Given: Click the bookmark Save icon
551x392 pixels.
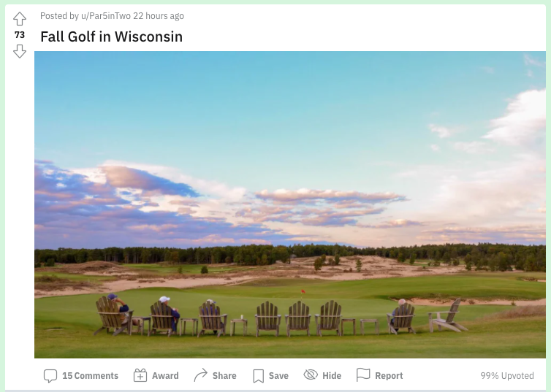Looking at the screenshot, I should [258, 376].
